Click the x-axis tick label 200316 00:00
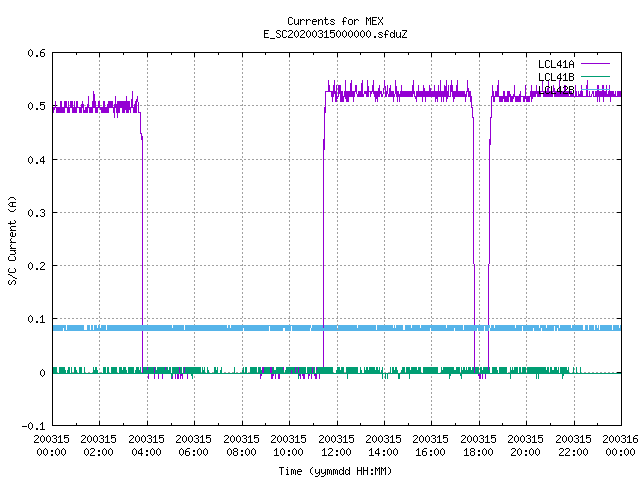 [620, 445]
